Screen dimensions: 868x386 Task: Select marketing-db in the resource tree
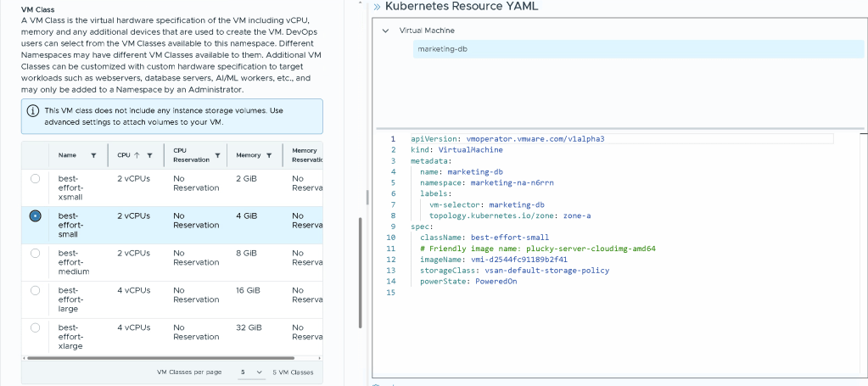pos(442,49)
